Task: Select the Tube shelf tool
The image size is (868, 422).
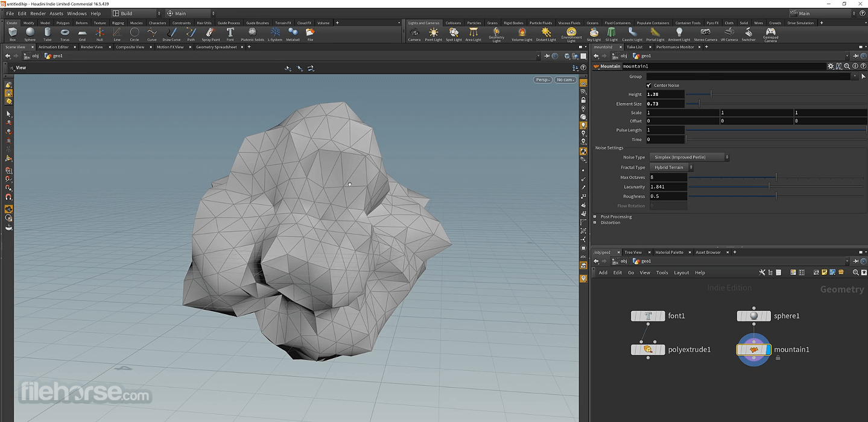Action: pos(47,34)
